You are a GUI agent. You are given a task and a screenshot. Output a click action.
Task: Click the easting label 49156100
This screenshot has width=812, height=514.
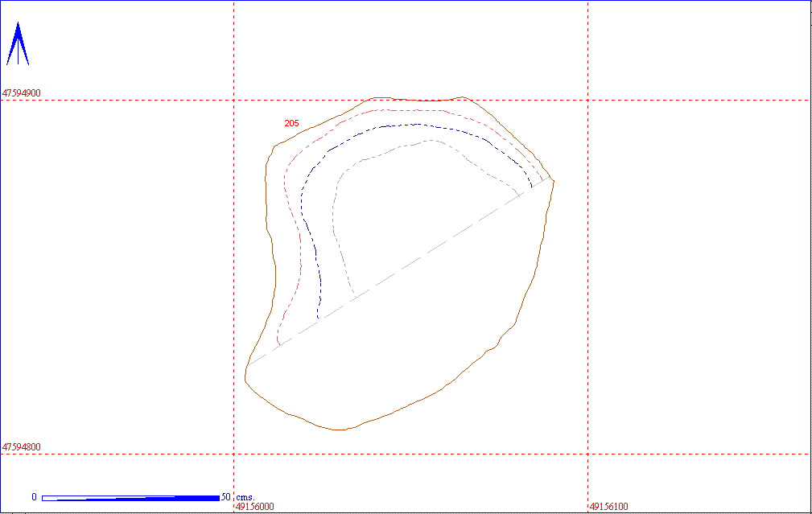coord(609,507)
